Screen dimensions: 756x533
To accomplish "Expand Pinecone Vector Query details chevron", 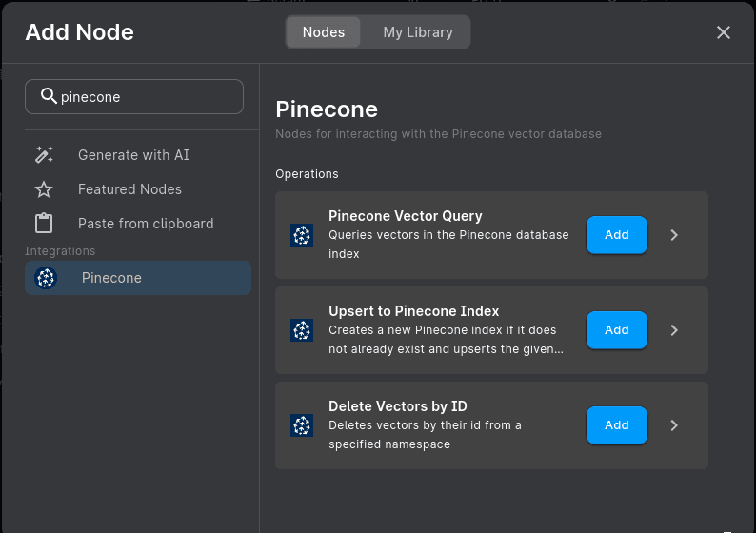I will point(674,235).
